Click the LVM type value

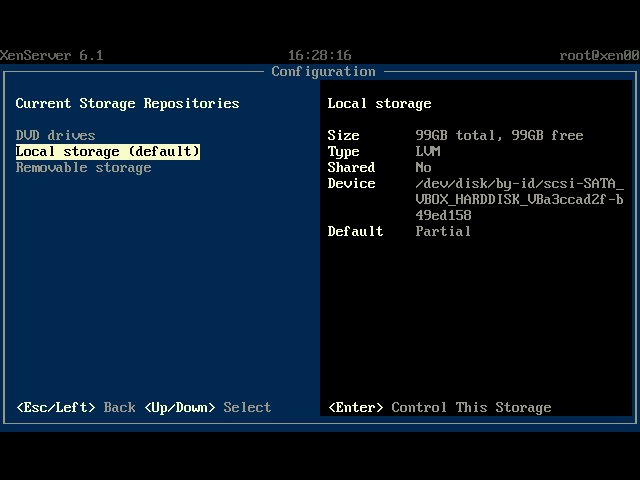click(x=428, y=151)
